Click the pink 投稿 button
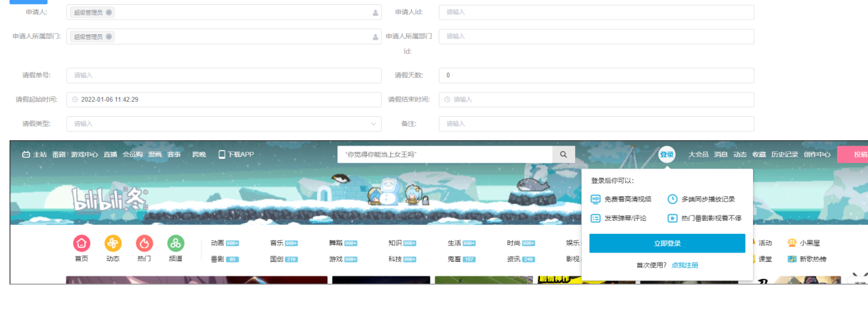This screenshot has width=868, height=316. point(853,155)
